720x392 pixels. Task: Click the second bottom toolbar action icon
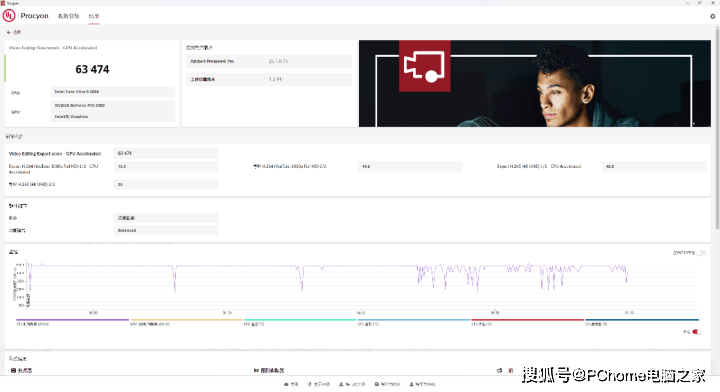pos(310,384)
